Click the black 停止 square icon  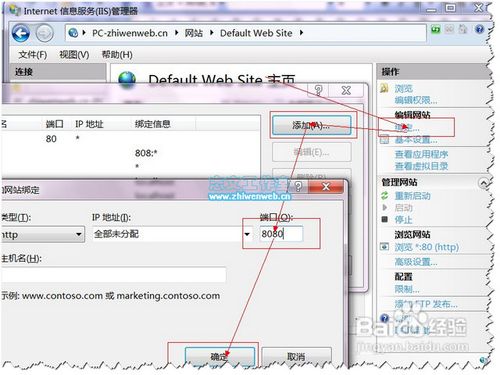tap(385, 219)
